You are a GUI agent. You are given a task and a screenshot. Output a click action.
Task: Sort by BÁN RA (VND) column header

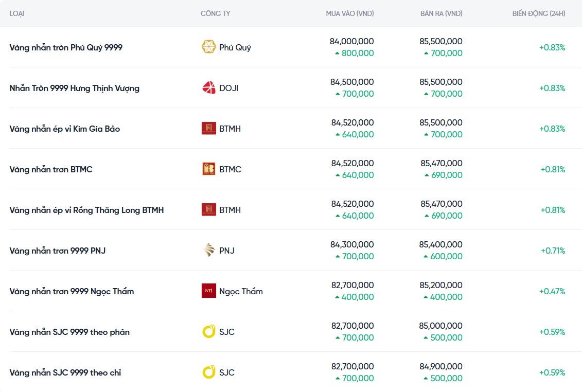pos(441,13)
